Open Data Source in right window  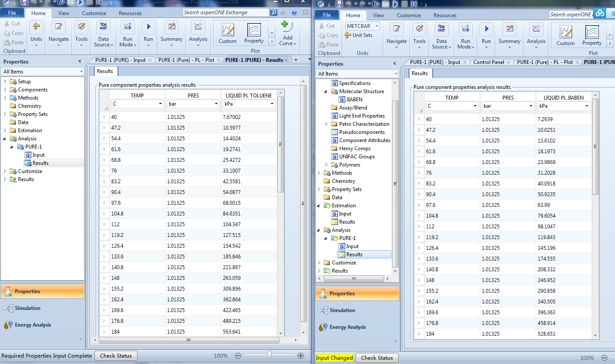[x=441, y=36]
